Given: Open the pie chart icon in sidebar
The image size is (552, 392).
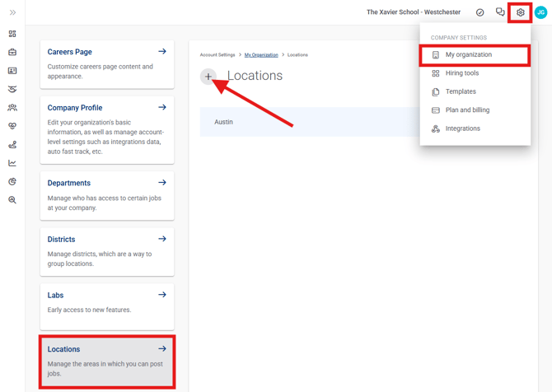Looking at the screenshot, I should coord(12,181).
